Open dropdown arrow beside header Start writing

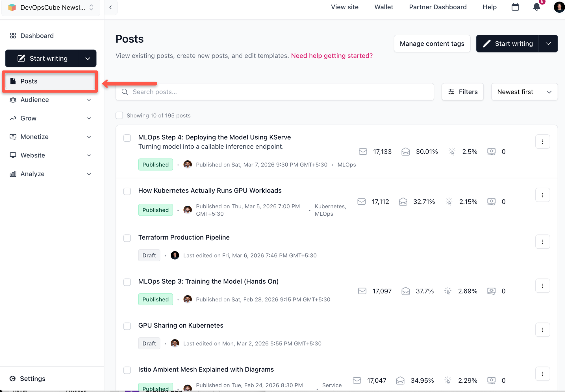pyautogui.click(x=548, y=44)
